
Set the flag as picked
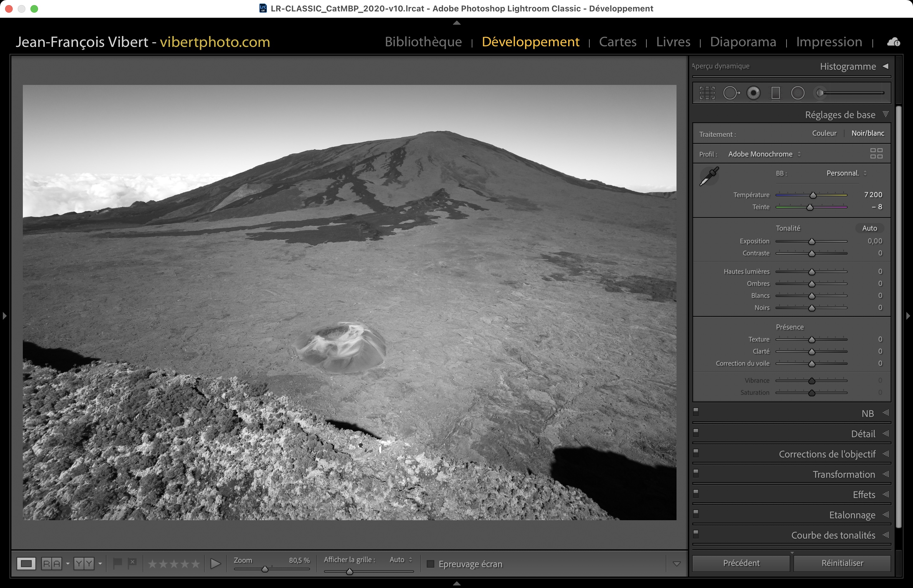pyautogui.click(x=117, y=563)
